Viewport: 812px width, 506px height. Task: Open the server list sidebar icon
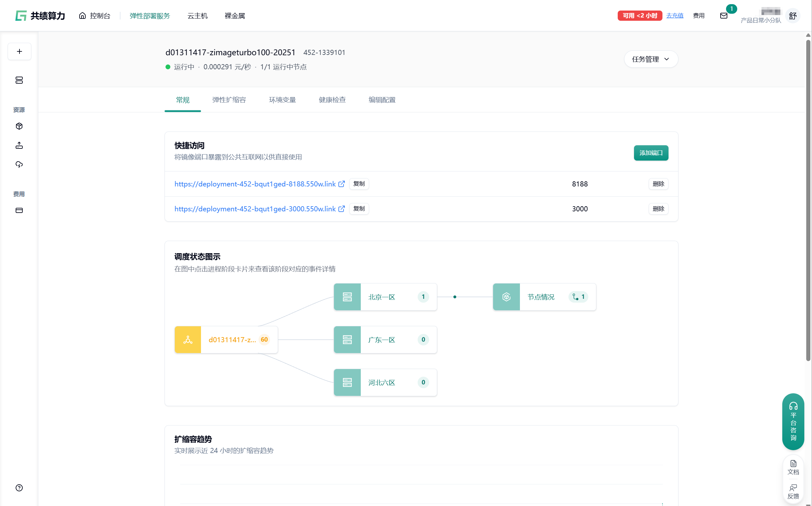tap(19, 80)
